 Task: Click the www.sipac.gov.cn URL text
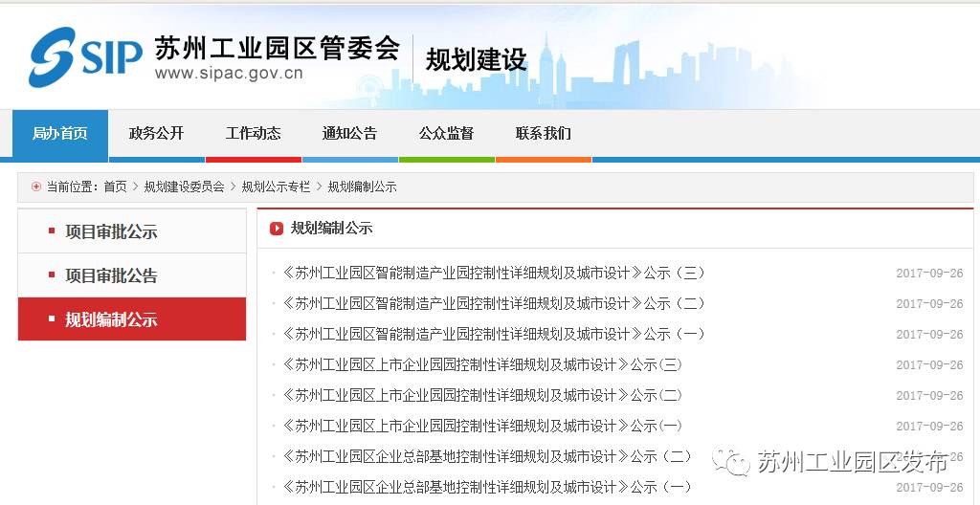[x=229, y=74]
